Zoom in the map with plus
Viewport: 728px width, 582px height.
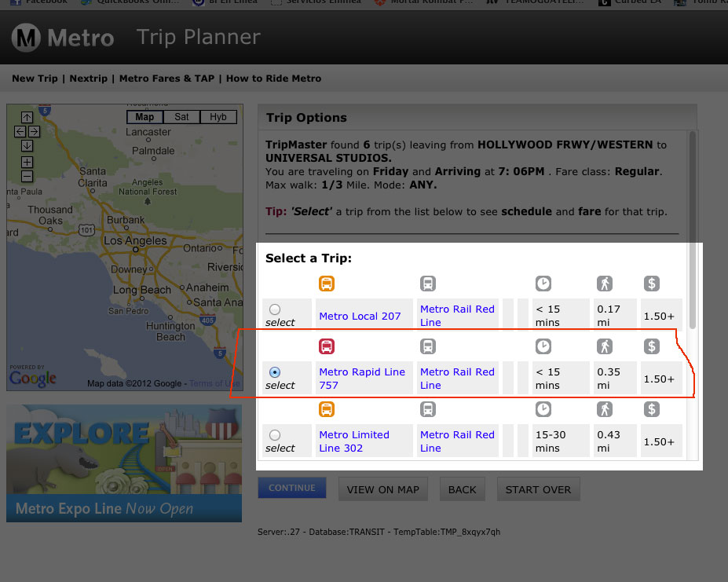click(x=27, y=162)
